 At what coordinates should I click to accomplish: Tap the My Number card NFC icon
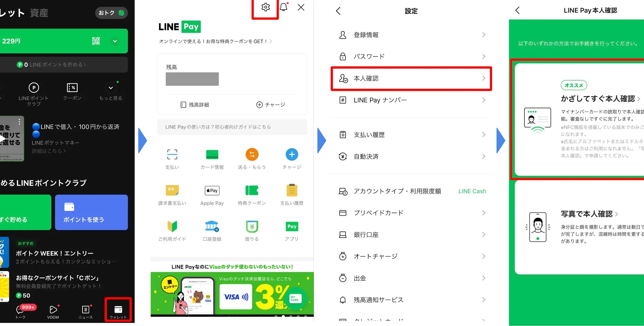[x=538, y=120]
